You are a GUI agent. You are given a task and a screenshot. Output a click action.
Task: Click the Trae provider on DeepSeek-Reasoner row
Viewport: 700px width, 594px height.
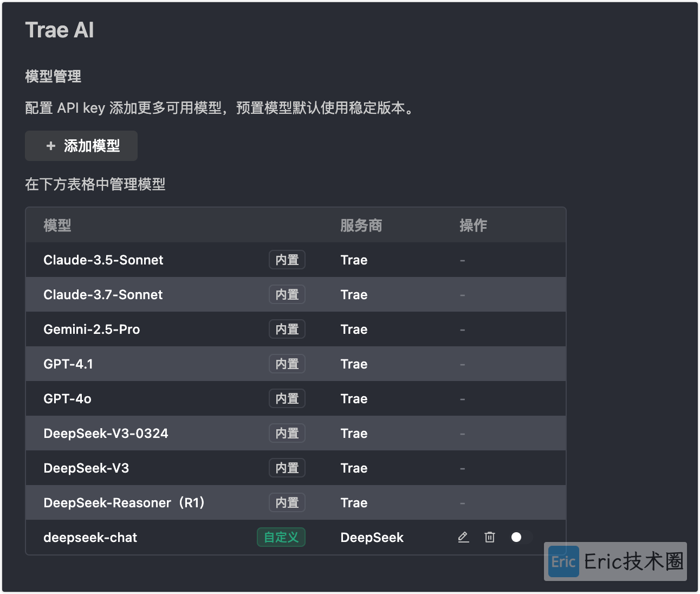tap(354, 503)
